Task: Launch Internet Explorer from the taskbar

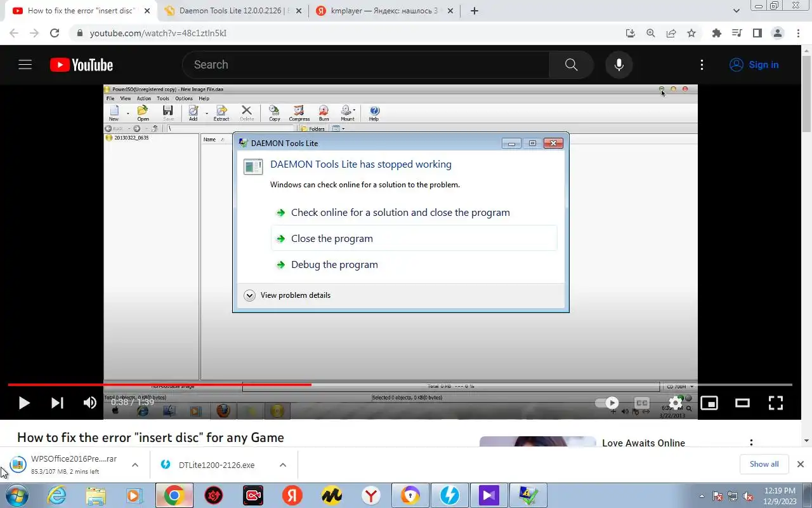Action: point(57,495)
